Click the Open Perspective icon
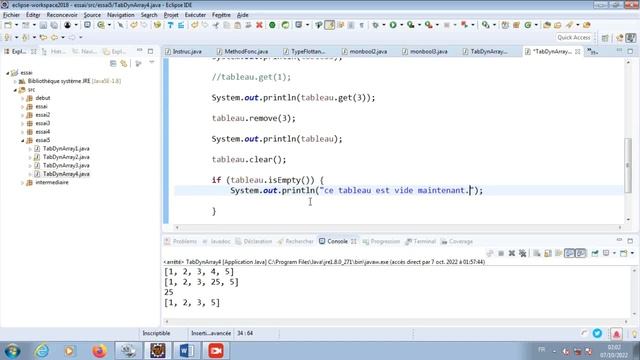640x360 pixels. click(605, 38)
